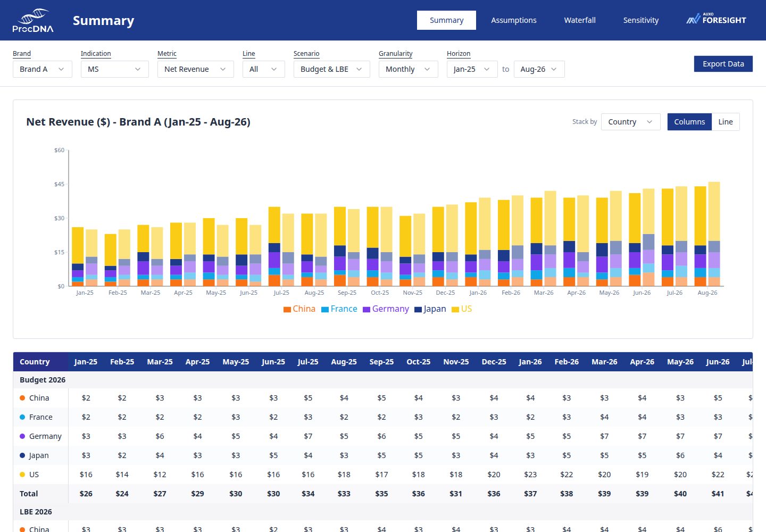Select the Columns chart view
The width and height of the screenshot is (766, 532).
point(689,122)
